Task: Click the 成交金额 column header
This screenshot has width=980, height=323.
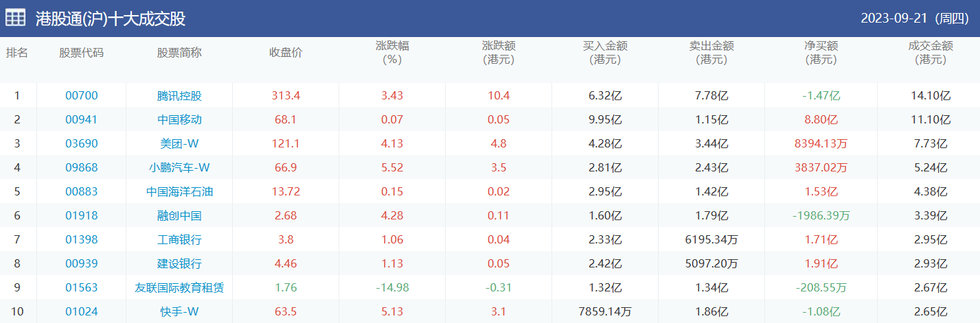Action: point(931,53)
